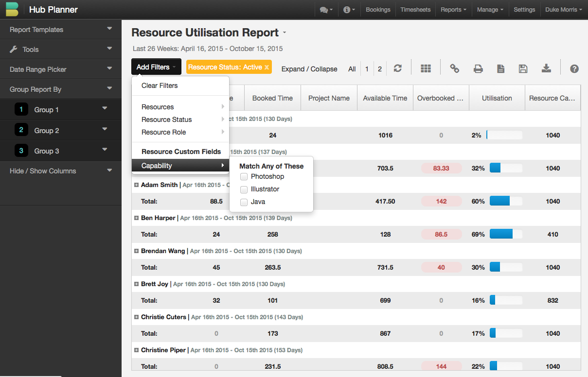Open the Resources filter submenu

point(180,107)
